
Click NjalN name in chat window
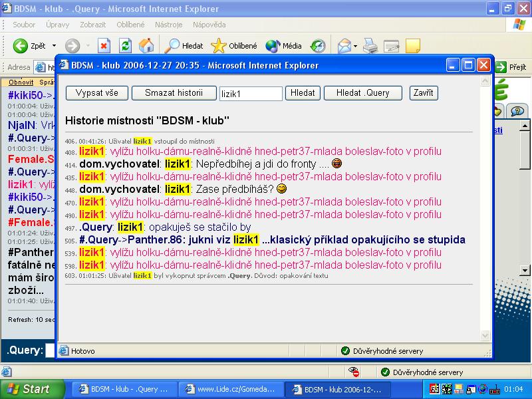21,125
